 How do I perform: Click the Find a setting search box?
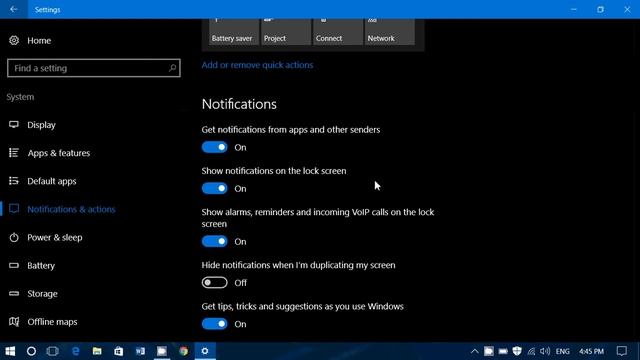coord(93,68)
